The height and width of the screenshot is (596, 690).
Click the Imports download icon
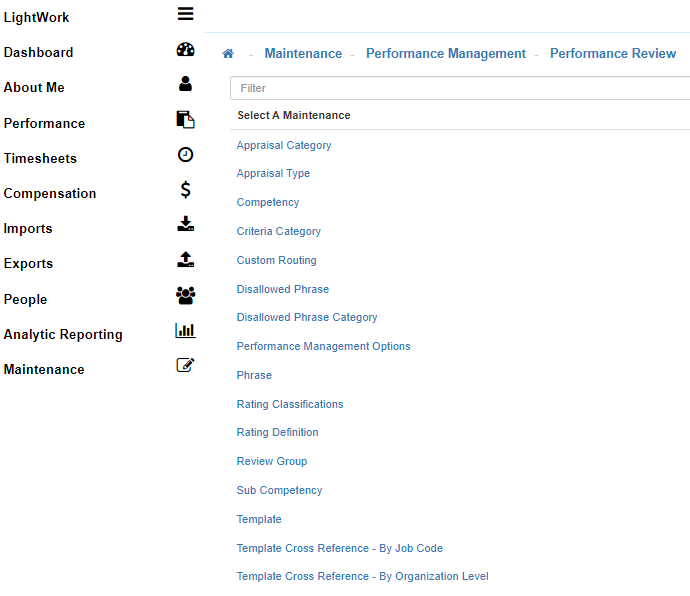point(185,225)
